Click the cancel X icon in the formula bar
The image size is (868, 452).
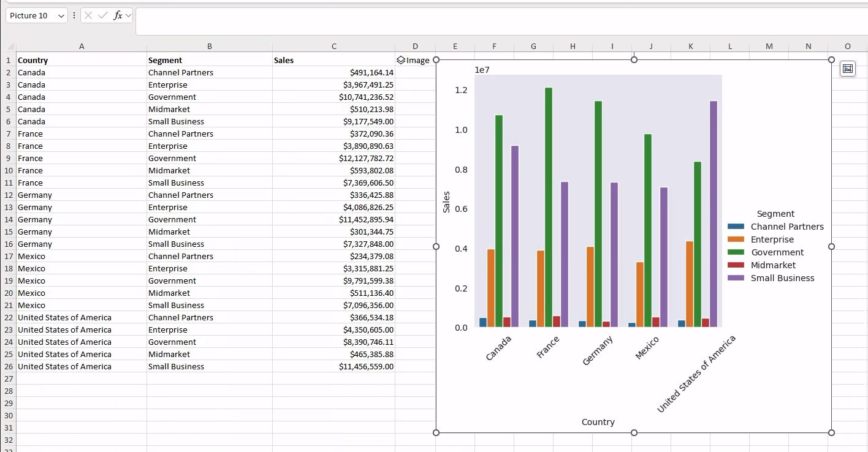[x=88, y=15]
